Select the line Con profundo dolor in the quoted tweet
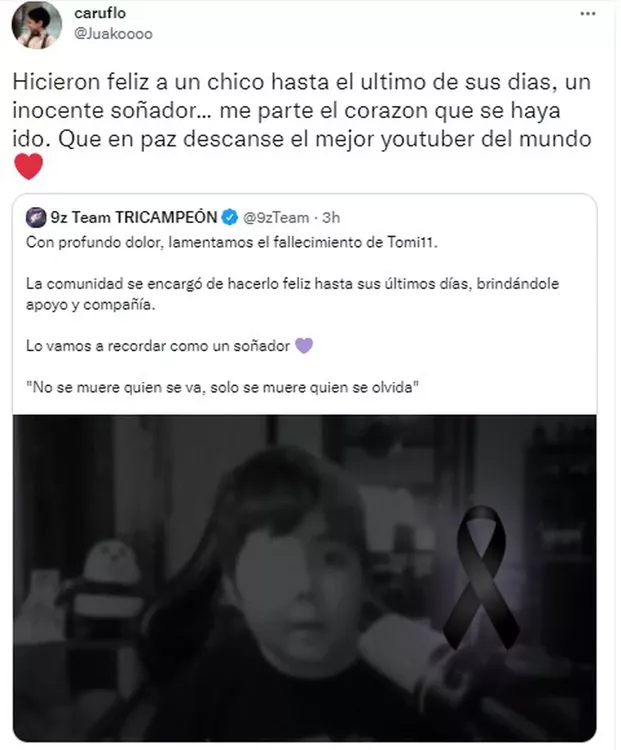The width and height of the screenshot is (621, 750). (232, 243)
